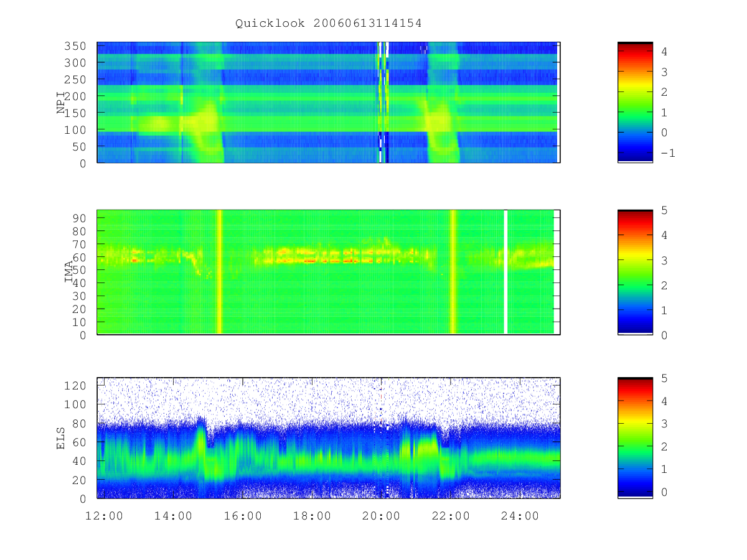Click the white data gap in IMA panel

click(505, 273)
